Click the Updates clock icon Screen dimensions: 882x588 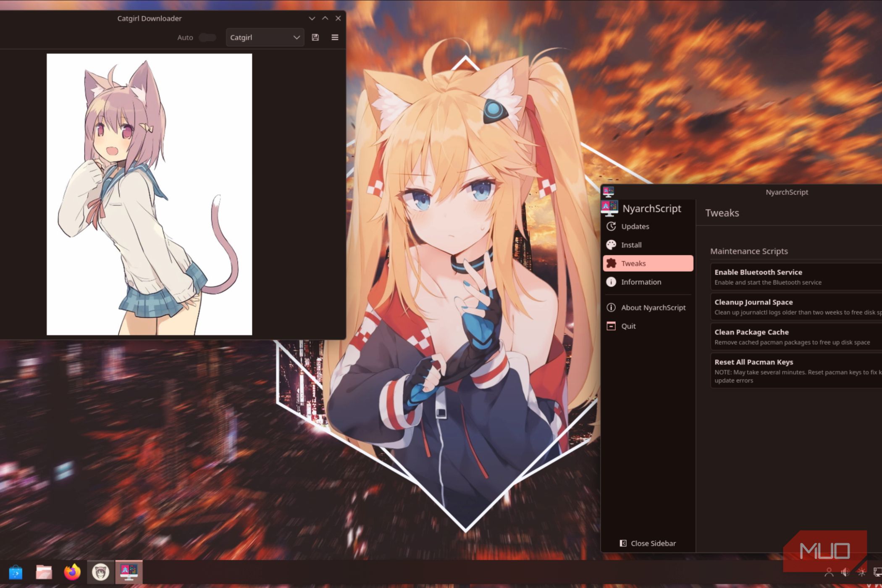point(611,226)
